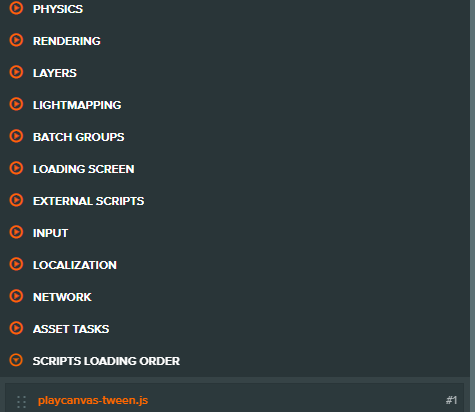
Task: Click the settings panel vertical scrollbar
Action: tap(472, 206)
